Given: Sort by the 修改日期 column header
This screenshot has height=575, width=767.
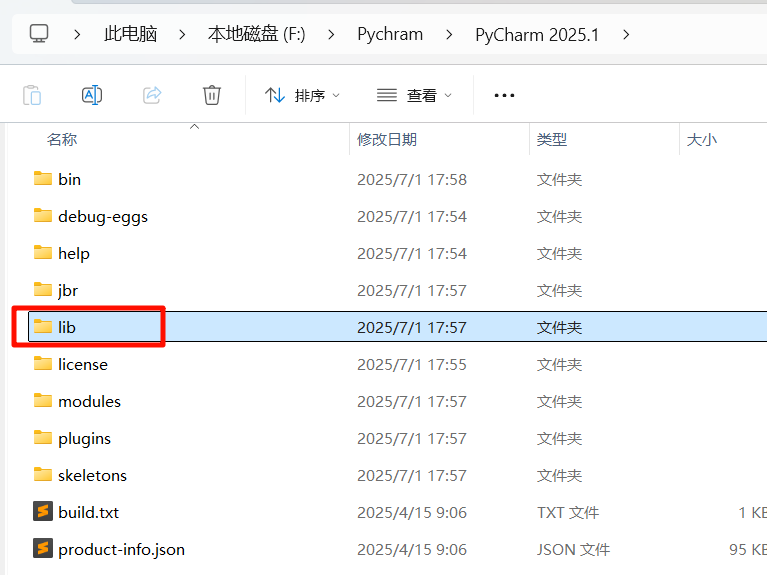Looking at the screenshot, I should (x=387, y=139).
